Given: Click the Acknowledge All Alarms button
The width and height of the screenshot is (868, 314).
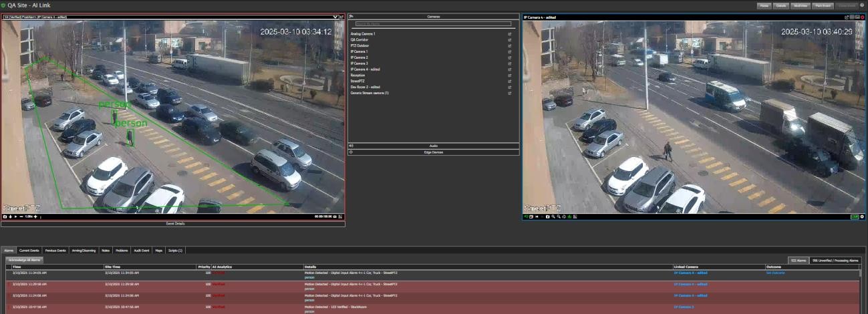Looking at the screenshot, I should [23, 259].
